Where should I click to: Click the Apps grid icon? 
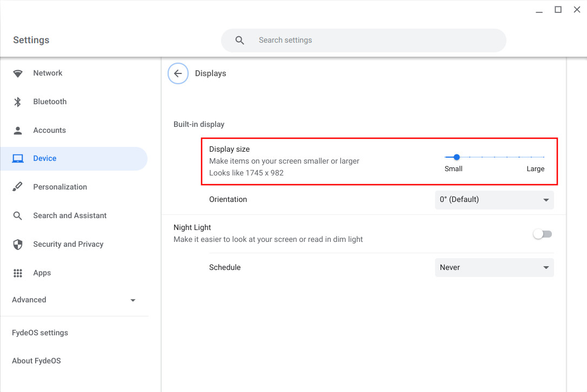(x=18, y=273)
